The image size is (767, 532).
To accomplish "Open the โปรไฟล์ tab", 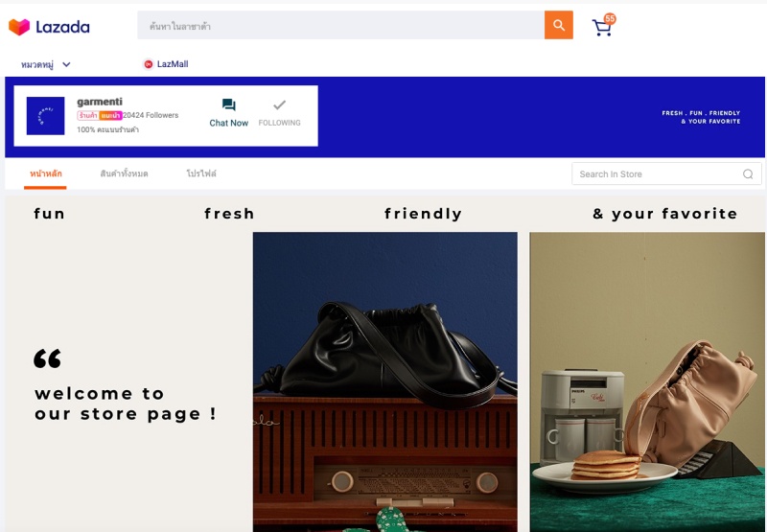I will (x=201, y=173).
